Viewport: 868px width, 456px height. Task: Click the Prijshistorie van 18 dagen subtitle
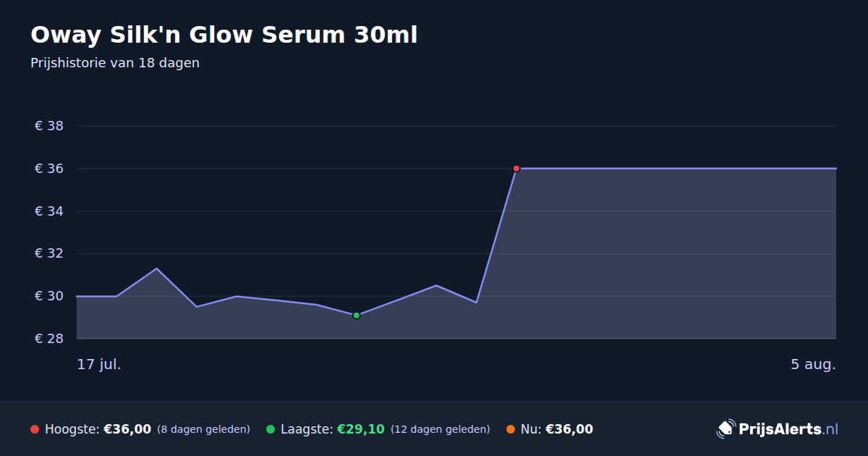(115, 63)
